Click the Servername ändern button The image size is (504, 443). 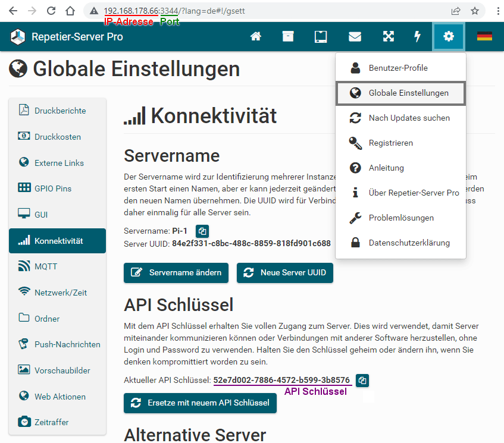pyautogui.click(x=176, y=273)
